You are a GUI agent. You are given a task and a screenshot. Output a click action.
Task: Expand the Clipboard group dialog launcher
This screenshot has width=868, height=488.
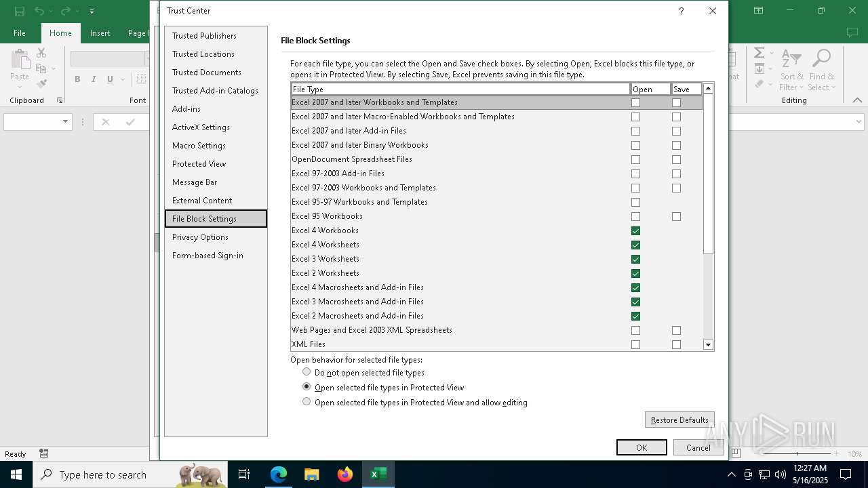[60, 100]
